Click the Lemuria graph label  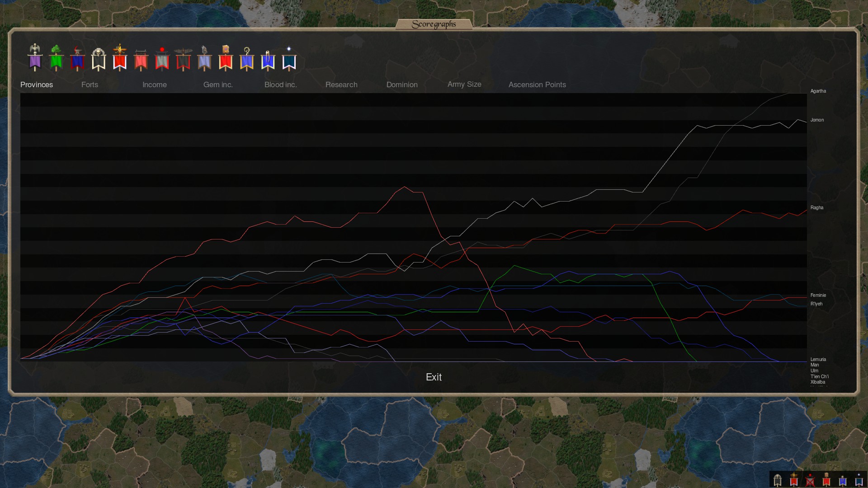pos(818,359)
